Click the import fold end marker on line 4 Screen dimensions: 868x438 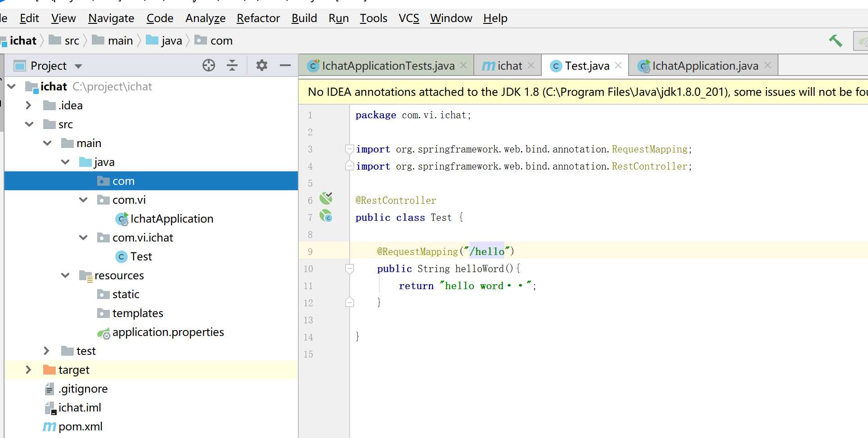tap(349, 165)
